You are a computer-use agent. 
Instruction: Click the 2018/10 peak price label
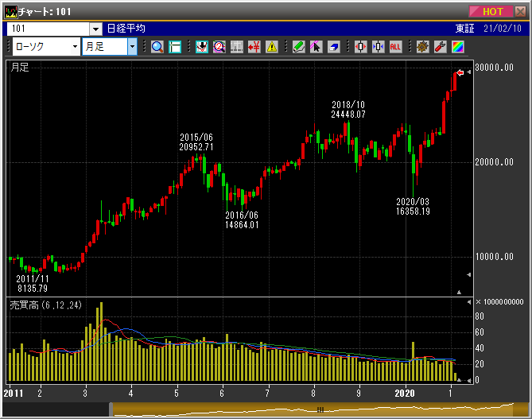pyautogui.click(x=348, y=110)
